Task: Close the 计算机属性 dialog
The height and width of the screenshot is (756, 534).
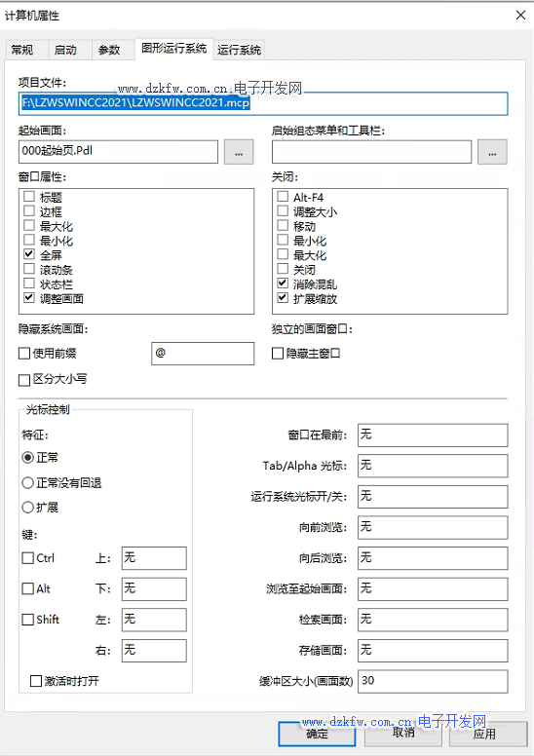Action: 520,16
